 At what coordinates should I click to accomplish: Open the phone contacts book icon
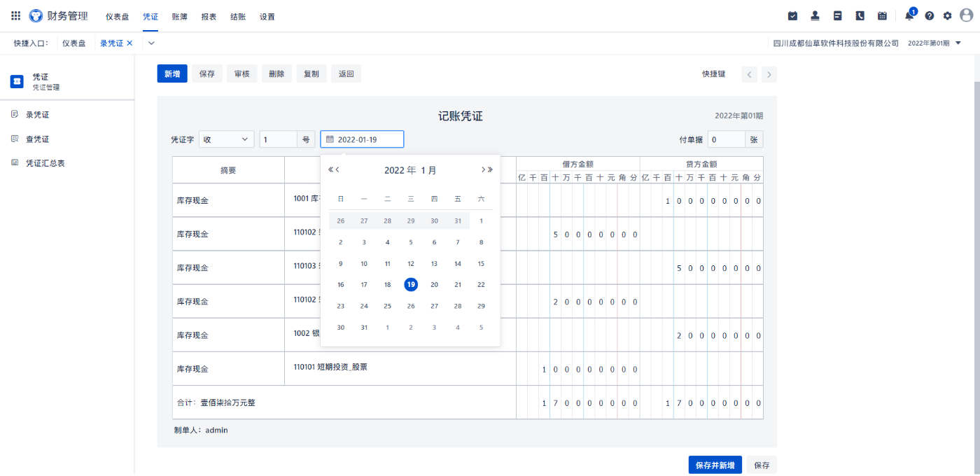[x=860, y=15]
